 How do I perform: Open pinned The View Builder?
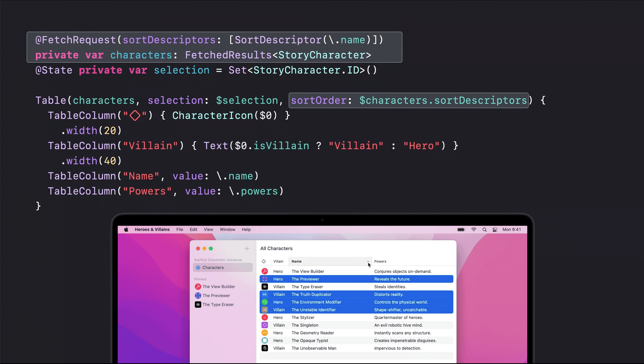pos(219,287)
